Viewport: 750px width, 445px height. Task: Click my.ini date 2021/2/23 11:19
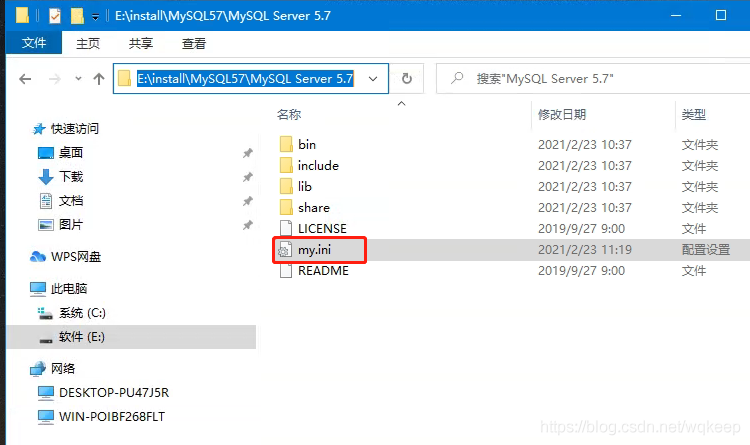(x=585, y=250)
